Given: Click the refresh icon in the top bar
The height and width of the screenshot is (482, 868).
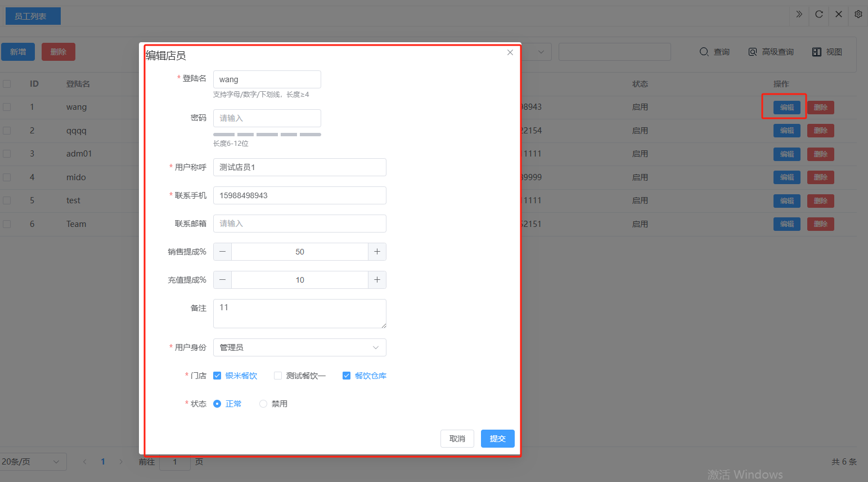Looking at the screenshot, I should (x=819, y=14).
